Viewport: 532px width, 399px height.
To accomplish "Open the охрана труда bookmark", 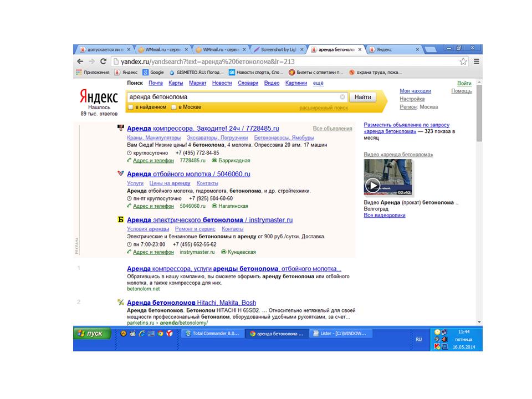I will [x=375, y=72].
